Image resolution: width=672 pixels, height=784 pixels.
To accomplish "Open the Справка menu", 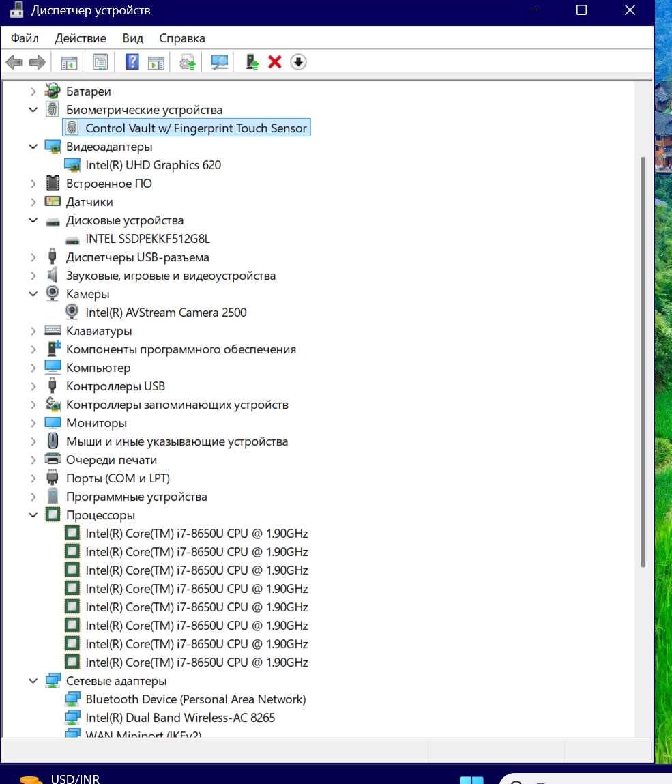I will click(x=182, y=38).
